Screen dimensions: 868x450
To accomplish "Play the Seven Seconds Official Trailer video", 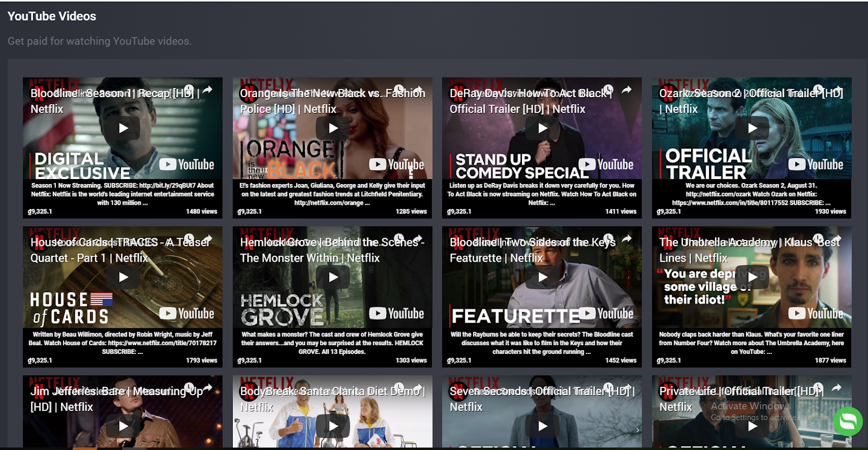I will (x=542, y=426).
